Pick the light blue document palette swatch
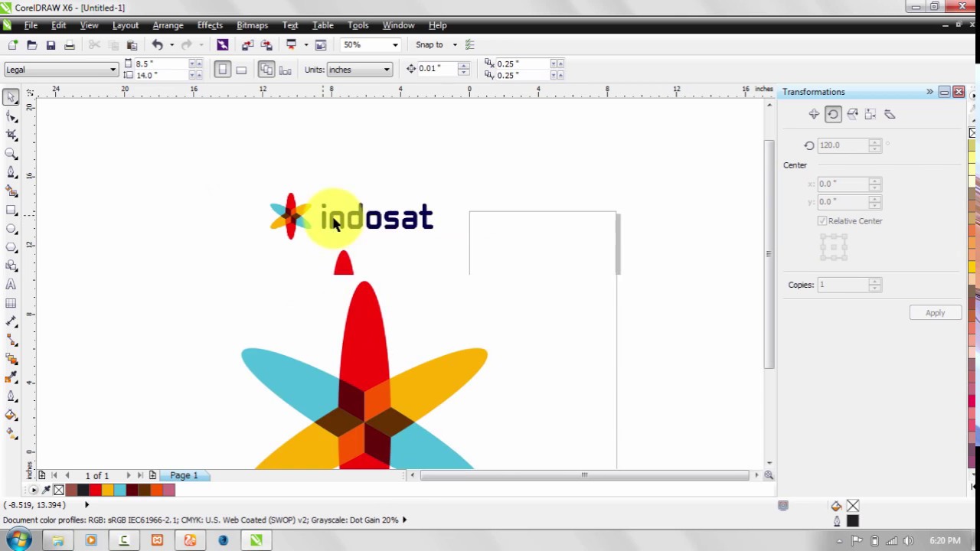980x551 pixels. tap(120, 490)
